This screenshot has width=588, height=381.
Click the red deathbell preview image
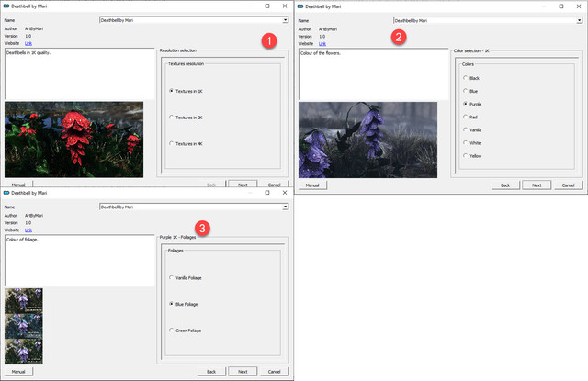(x=73, y=140)
